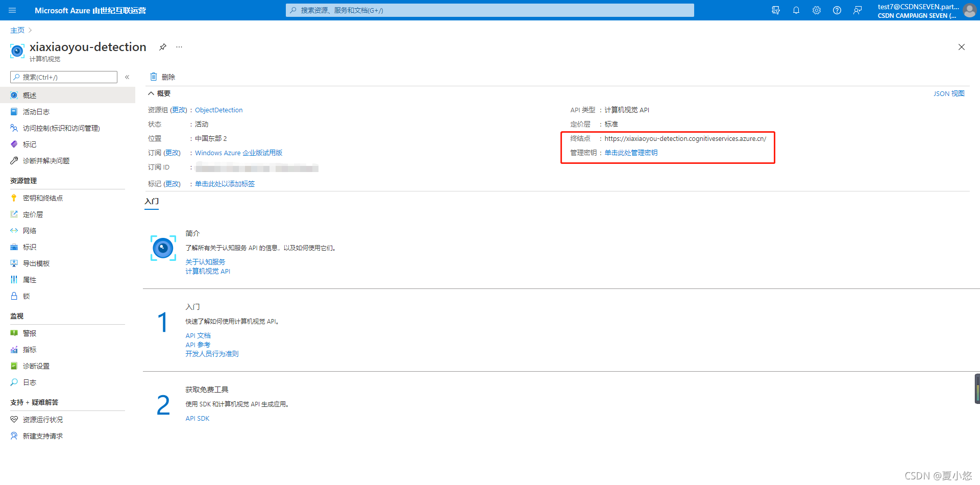Click the user account avatar
980x485 pixels.
point(970,10)
